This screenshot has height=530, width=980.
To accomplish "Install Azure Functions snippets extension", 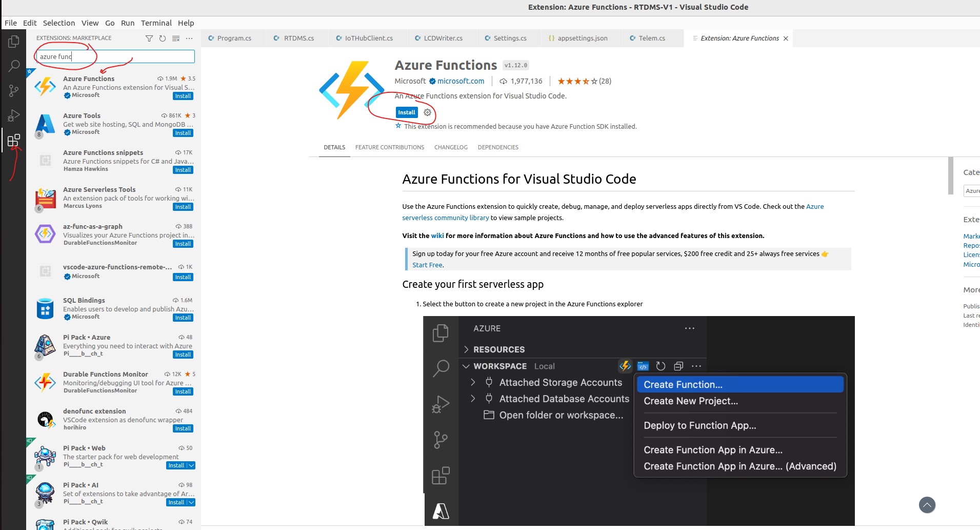I will 183,170.
